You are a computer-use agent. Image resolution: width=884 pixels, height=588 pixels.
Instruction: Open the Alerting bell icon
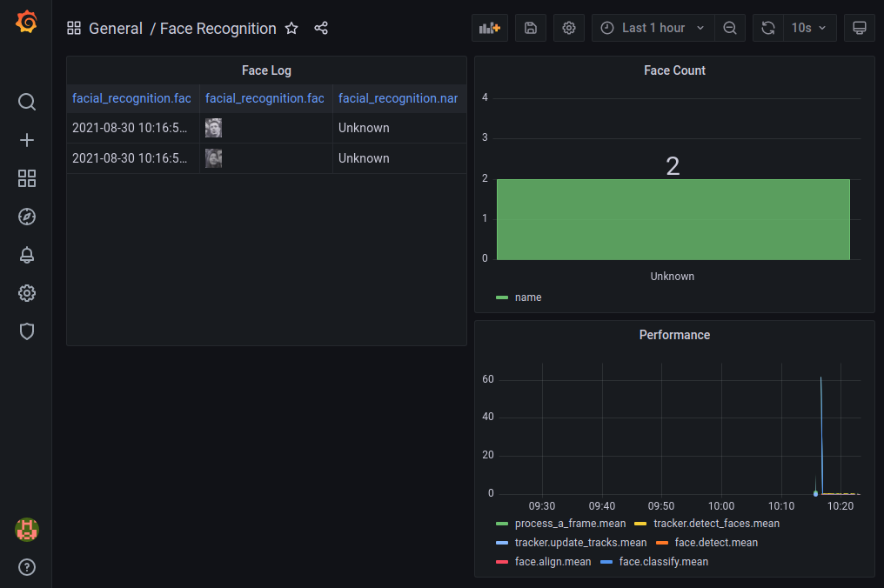26,255
